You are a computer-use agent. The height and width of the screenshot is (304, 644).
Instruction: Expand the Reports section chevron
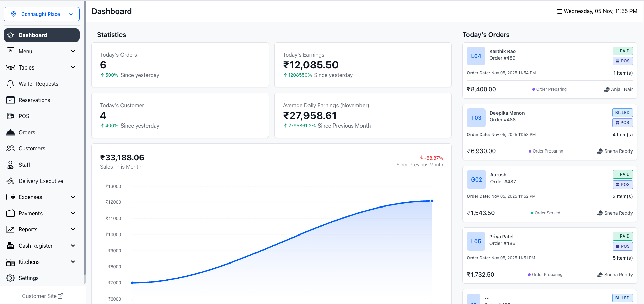point(73,229)
